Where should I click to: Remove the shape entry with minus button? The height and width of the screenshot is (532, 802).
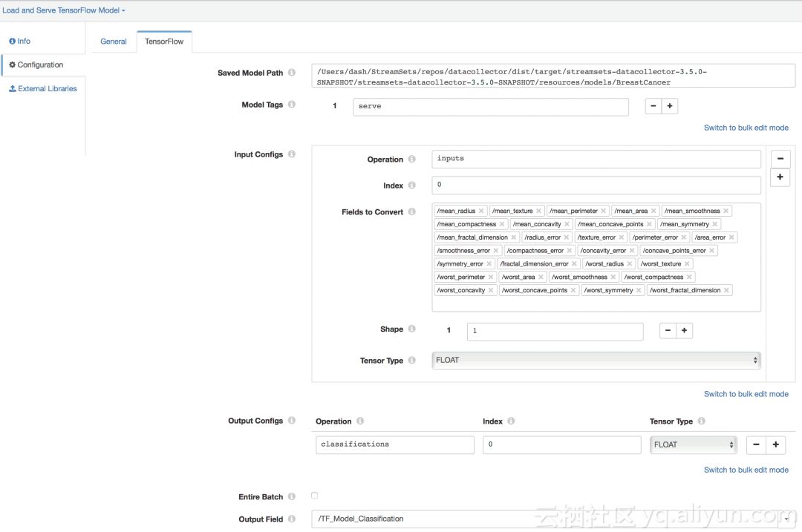[x=668, y=331]
